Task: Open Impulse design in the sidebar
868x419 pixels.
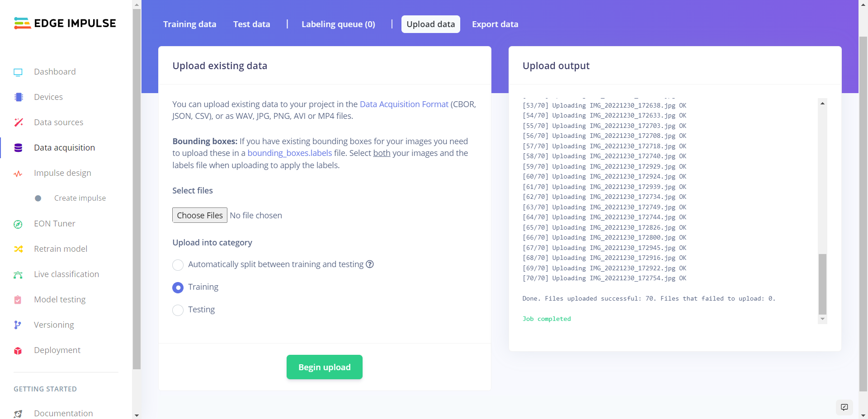Action: click(x=62, y=173)
